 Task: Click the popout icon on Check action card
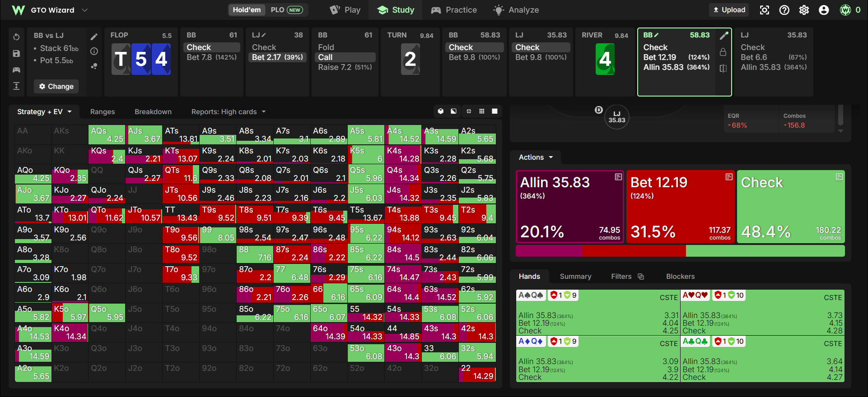point(839,177)
